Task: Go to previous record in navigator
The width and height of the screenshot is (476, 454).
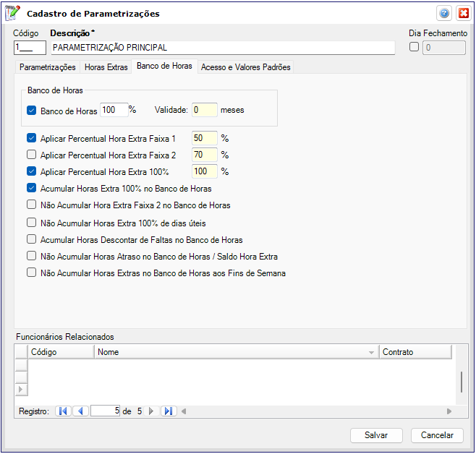Action: (x=80, y=411)
